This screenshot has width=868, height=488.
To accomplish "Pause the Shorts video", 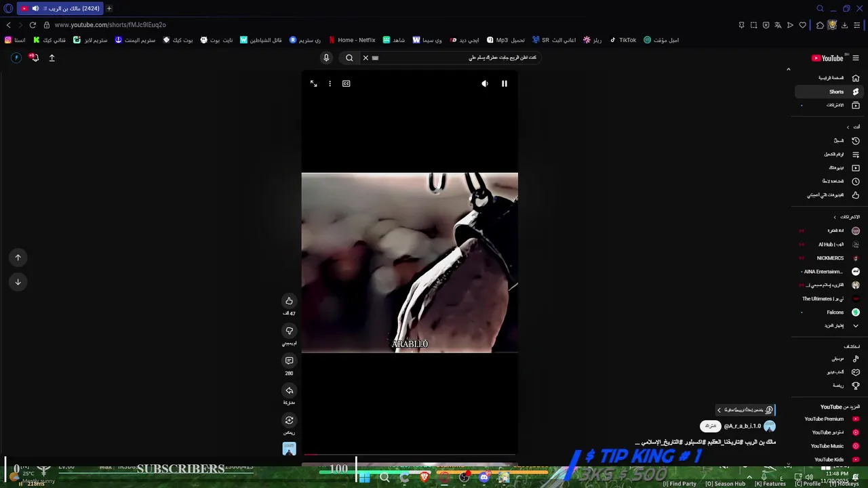I will click(505, 83).
